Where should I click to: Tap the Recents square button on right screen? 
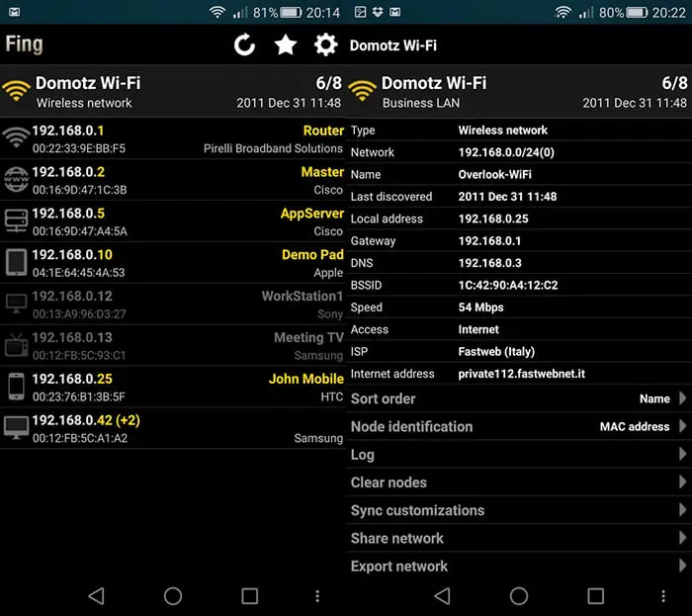[x=596, y=595]
